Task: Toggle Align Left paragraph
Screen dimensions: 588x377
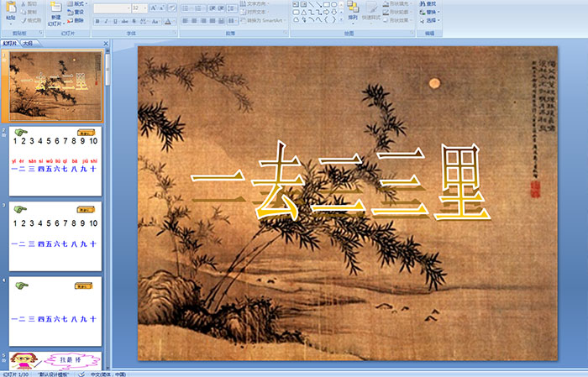Action: click(186, 21)
